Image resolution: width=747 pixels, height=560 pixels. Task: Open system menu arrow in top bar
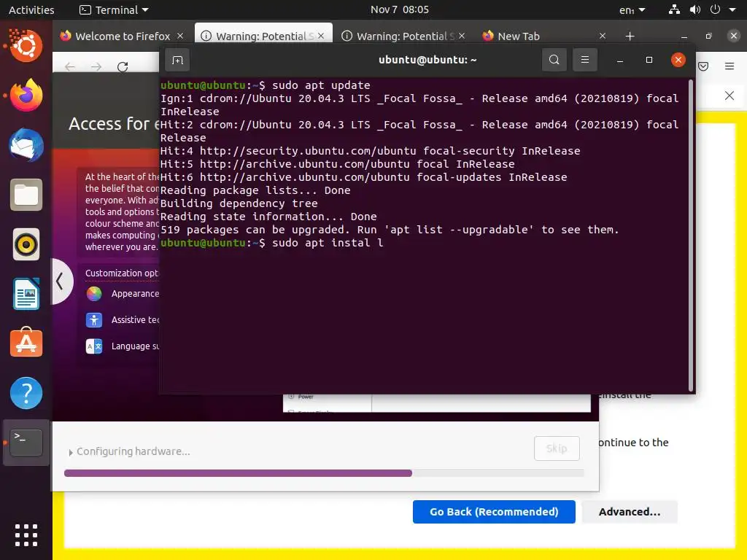point(732,9)
